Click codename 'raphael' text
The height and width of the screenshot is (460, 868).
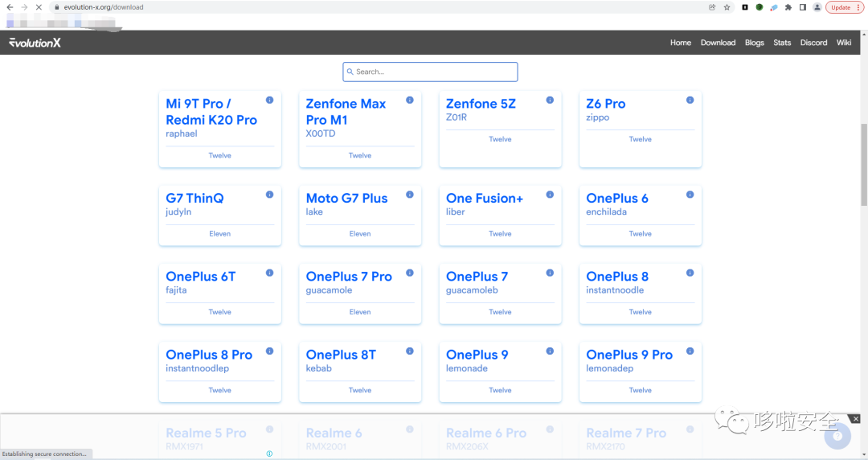(x=181, y=133)
